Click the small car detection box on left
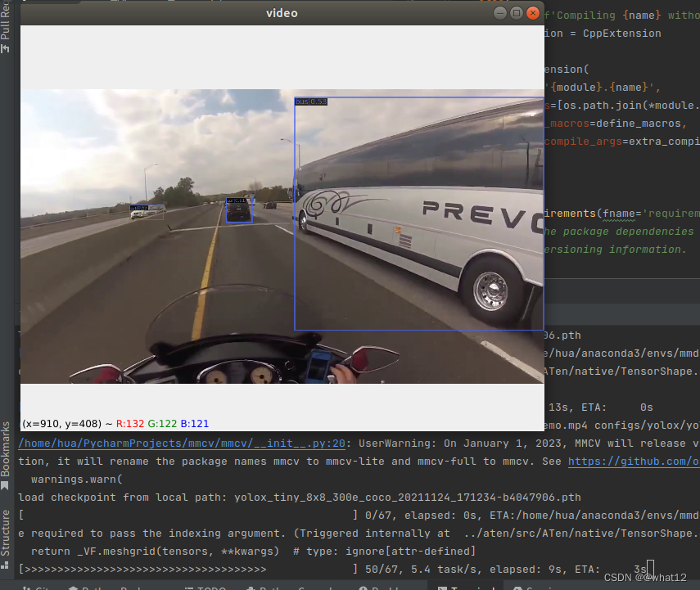Image resolution: width=700 pixels, height=590 pixels. [147, 212]
